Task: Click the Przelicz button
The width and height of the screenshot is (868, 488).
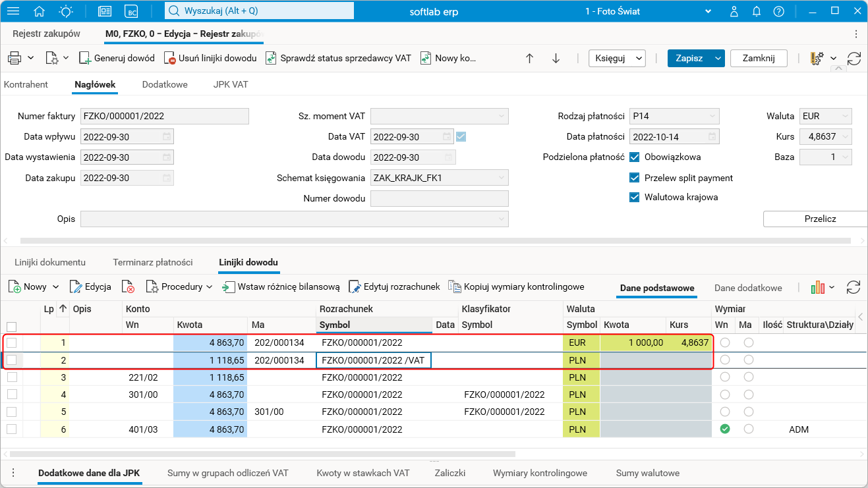Action: (x=820, y=219)
